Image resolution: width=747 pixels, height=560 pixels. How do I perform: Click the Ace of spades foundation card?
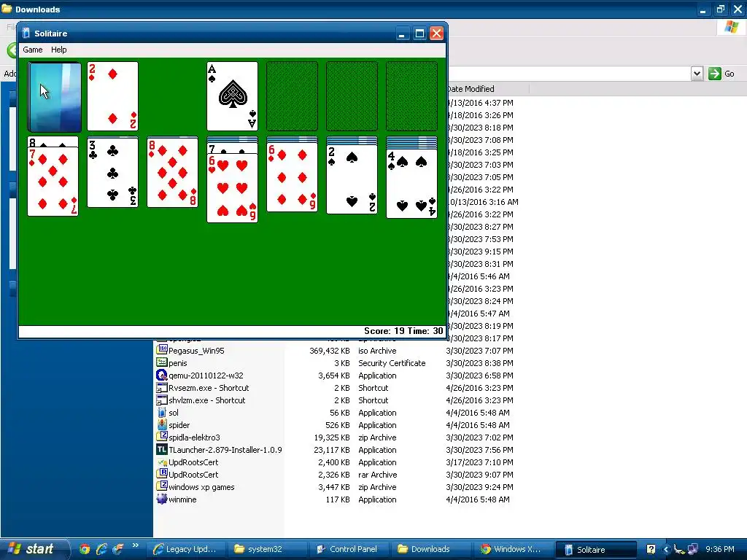tap(233, 96)
